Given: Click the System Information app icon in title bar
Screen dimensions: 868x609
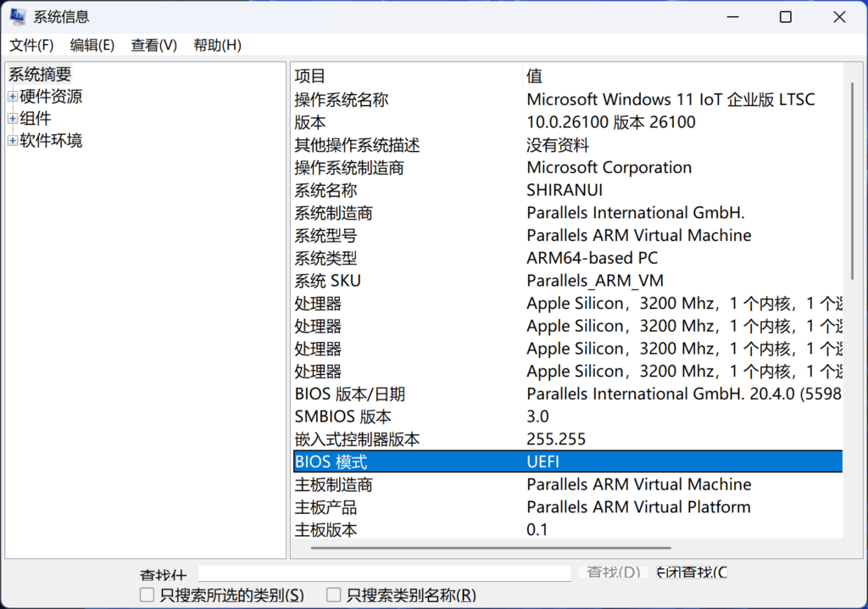Looking at the screenshot, I should pyautogui.click(x=16, y=17).
